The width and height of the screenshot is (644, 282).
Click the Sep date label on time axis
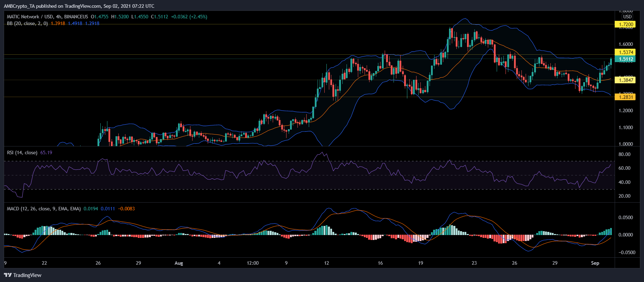coord(595,263)
